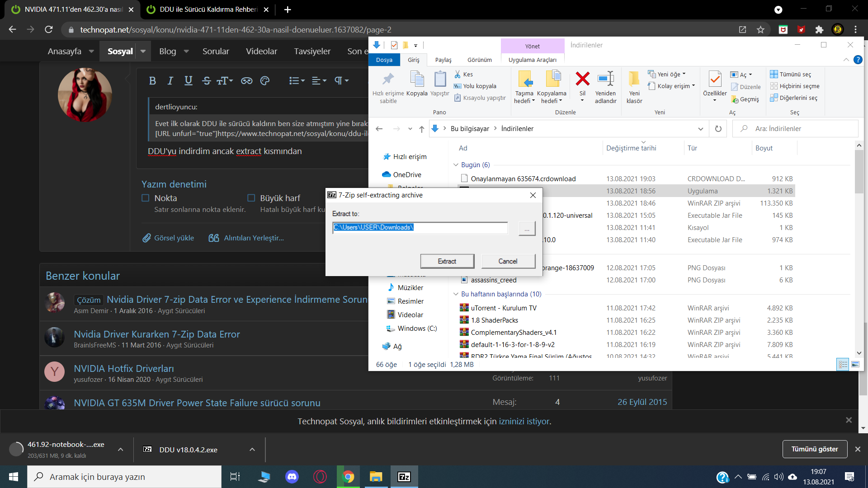Open the Paylaş ribbon tab
This screenshot has height=488, width=868.
(x=443, y=60)
